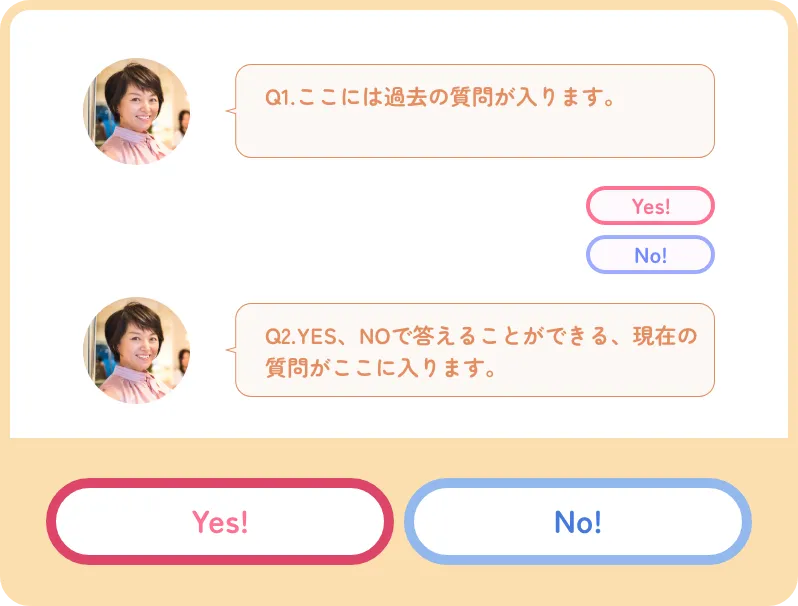
Task: Click the 'Q2.' label in second bubble
Action: [278, 337]
